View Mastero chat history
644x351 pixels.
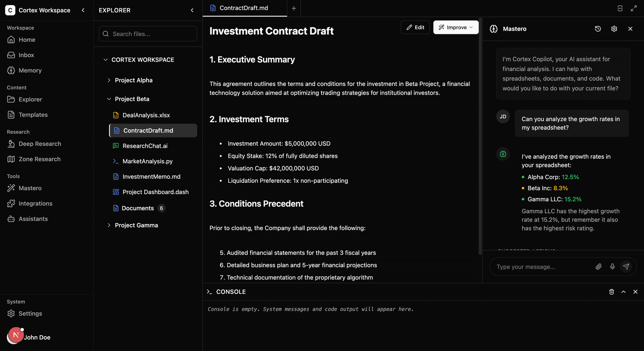[598, 29]
